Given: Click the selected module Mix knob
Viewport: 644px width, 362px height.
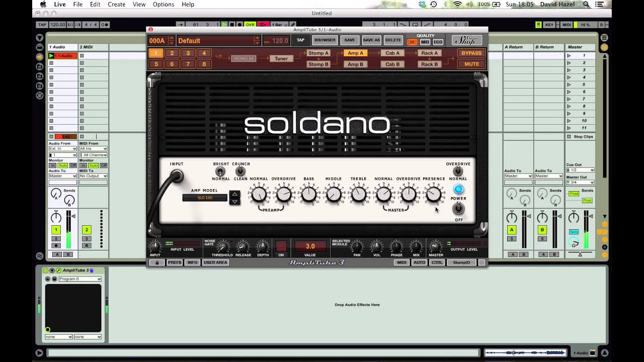Looking at the screenshot, I should [x=416, y=247].
